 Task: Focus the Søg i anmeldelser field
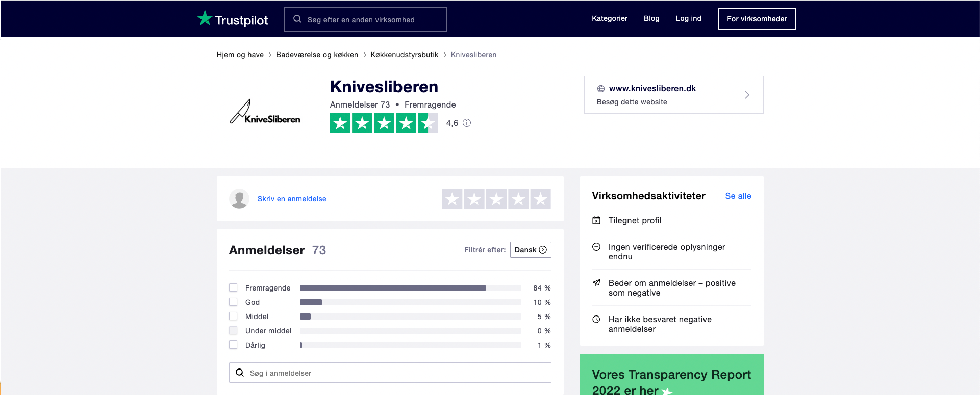point(398,373)
